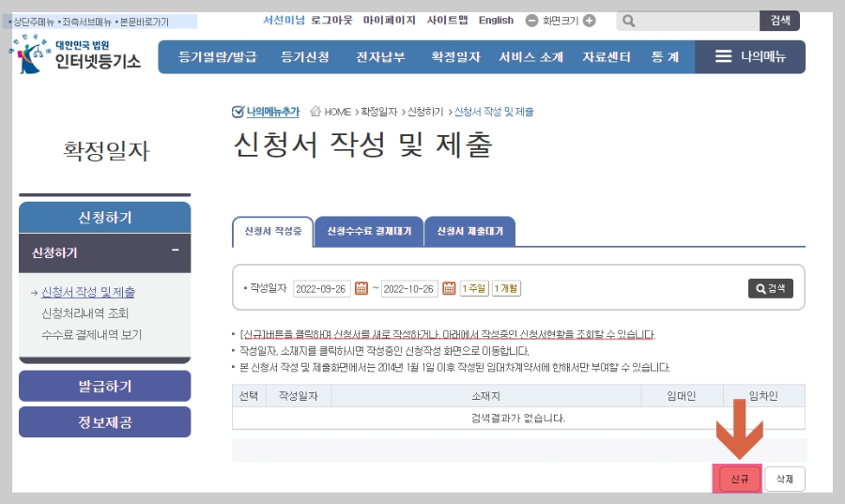Open 전자납부 menu

click(x=380, y=57)
